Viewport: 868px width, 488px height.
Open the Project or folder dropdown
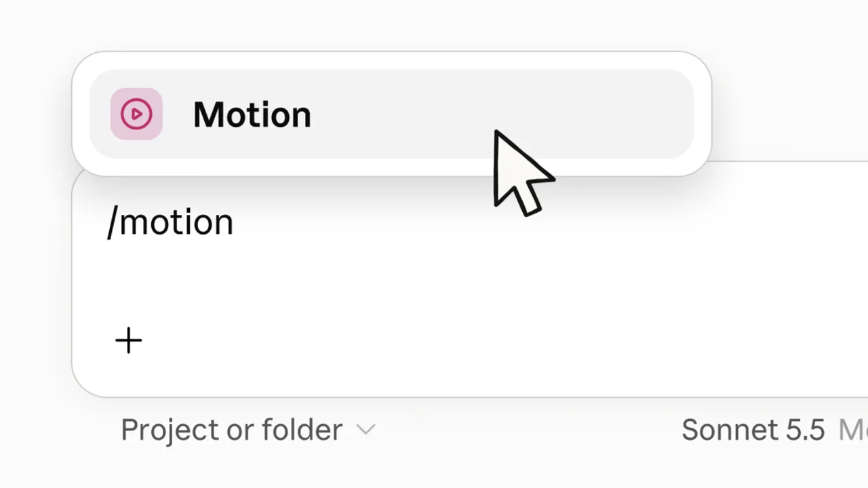pos(248,430)
